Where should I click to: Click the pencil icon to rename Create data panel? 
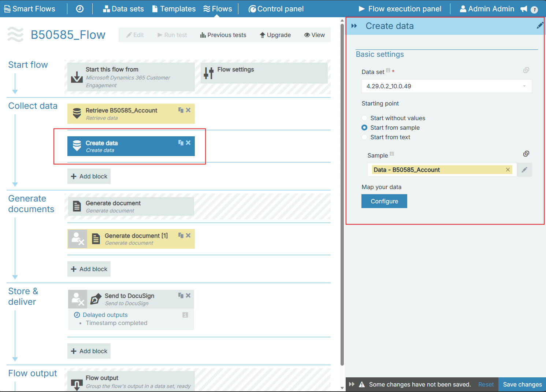tap(540, 25)
